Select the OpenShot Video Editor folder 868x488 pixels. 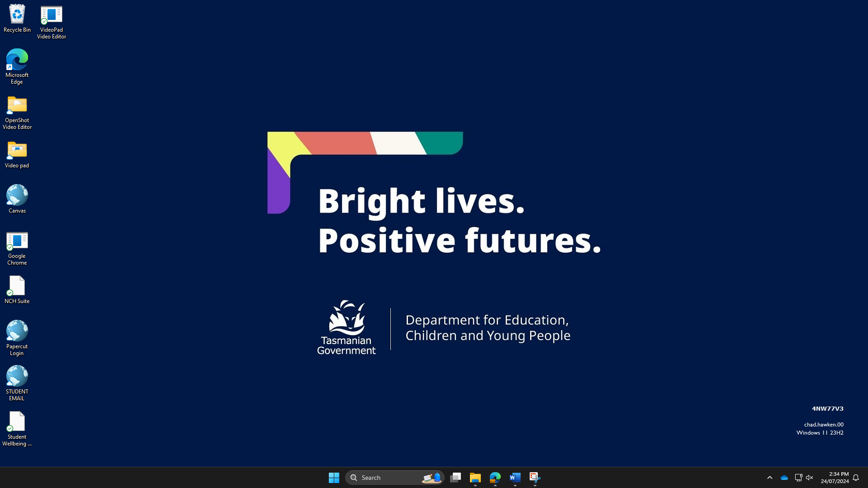pyautogui.click(x=17, y=113)
